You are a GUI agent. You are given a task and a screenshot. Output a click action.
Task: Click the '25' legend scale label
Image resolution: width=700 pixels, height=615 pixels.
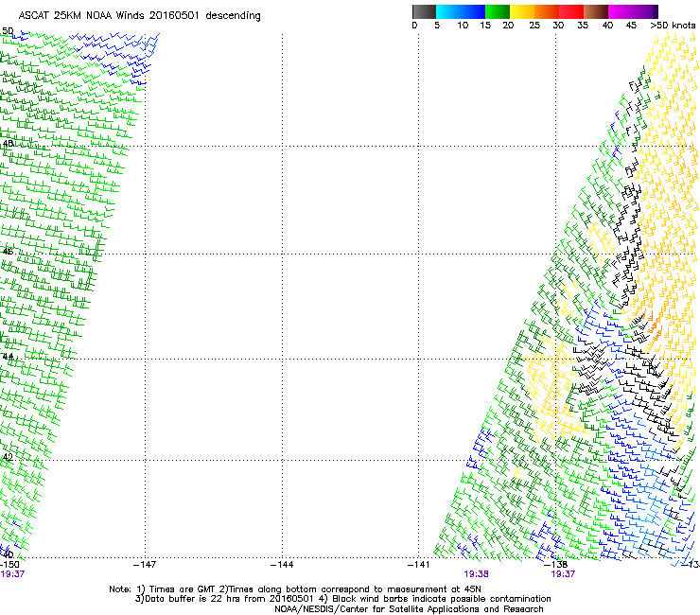tap(534, 26)
